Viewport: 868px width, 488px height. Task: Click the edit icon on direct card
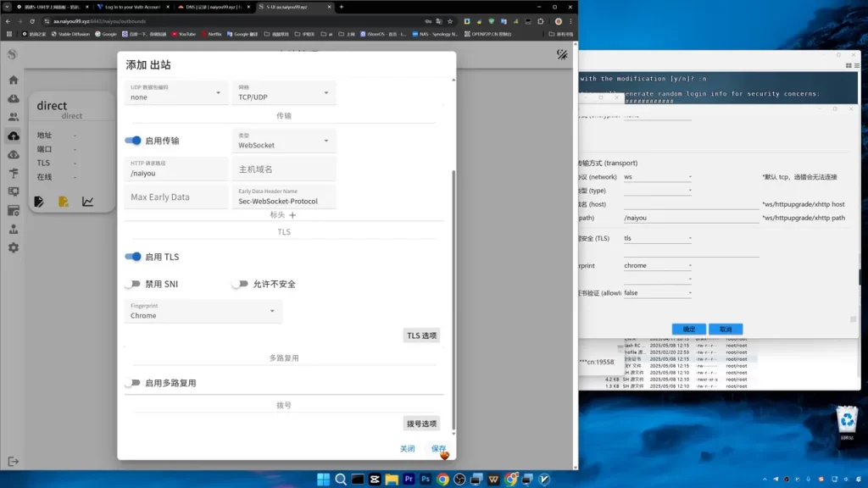39,202
